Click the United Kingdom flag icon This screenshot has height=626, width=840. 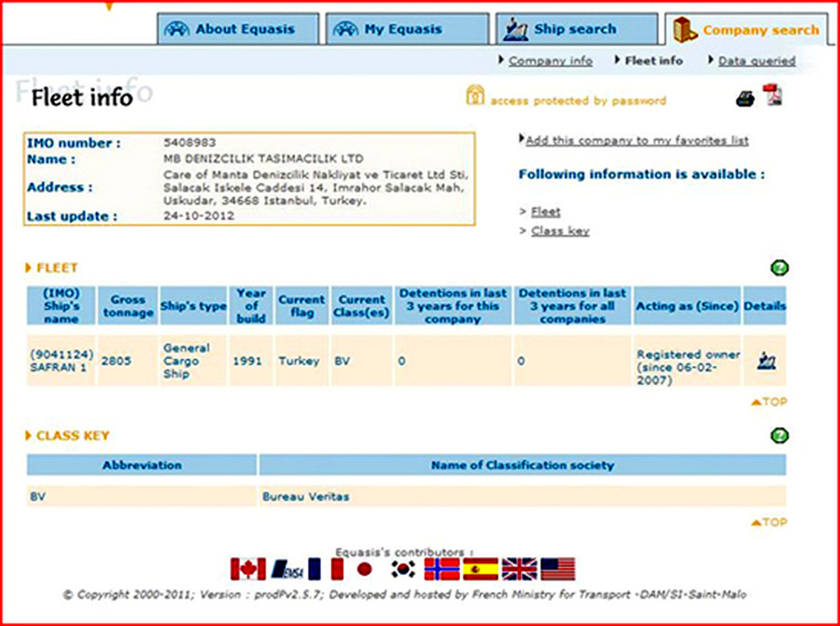pos(519,569)
